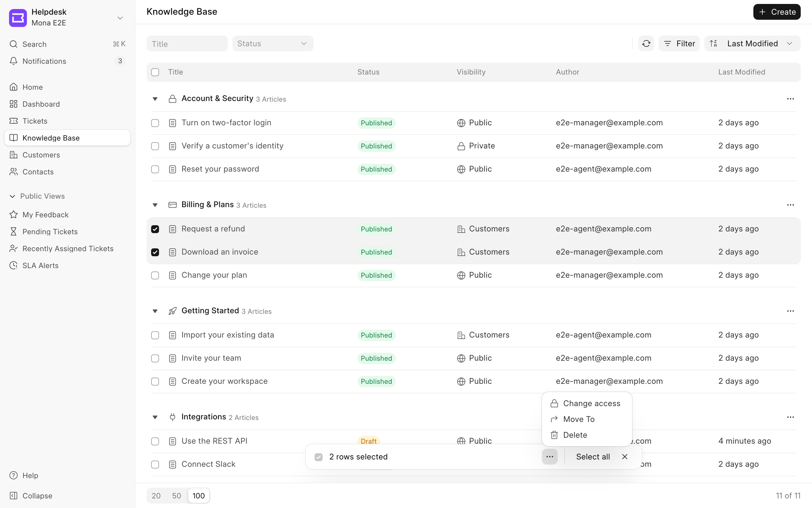This screenshot has height=508, width=812.
Task: Open Tickets in the sidebar
Action: (67, 121)
